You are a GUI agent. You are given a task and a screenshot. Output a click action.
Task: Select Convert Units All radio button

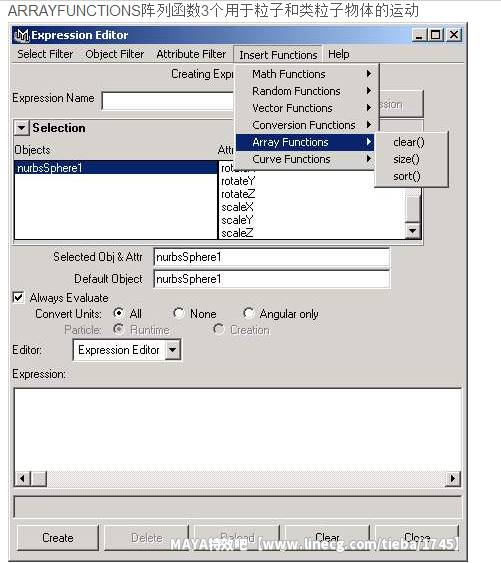pyautogui.click(x=119, y=313)
